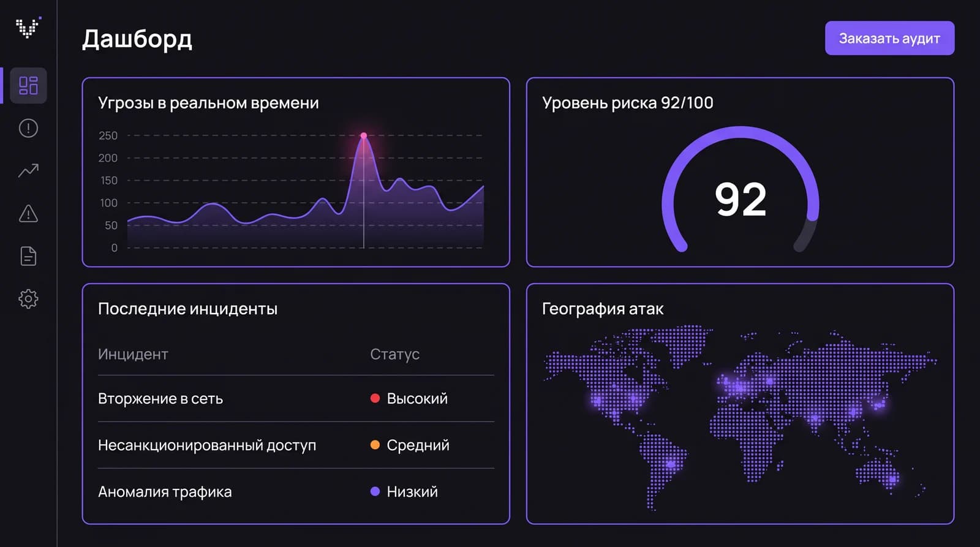Image resolution: width=980 pixels, height=547 pixels.
Task: Click the Дашборд page title
Action: pyautogui.click(x=137, y=39)
